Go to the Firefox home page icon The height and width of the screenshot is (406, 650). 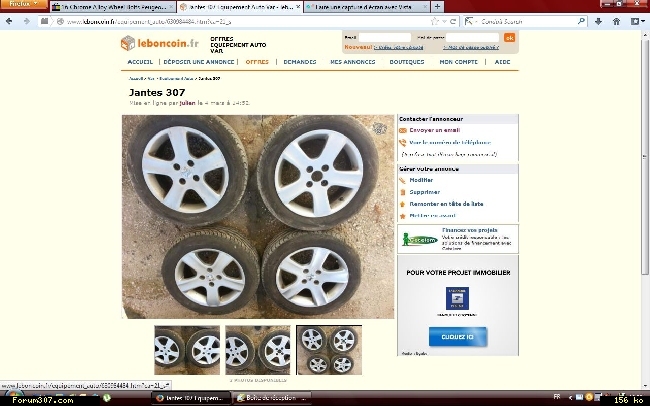[x=616, y=21]
